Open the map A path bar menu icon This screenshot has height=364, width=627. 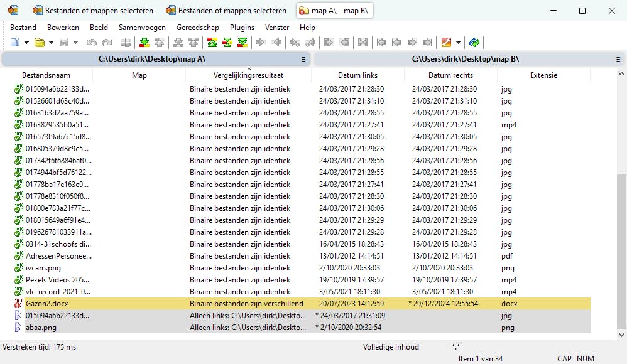pyautogui.click(x=303, y=59)
